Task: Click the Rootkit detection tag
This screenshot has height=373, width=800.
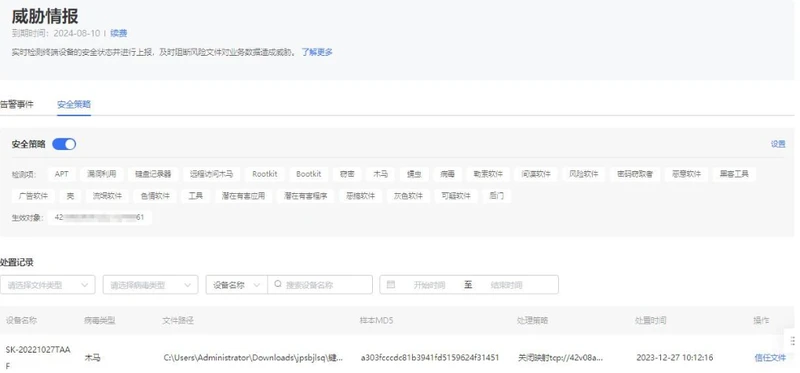Action: [x=265, y=174]
